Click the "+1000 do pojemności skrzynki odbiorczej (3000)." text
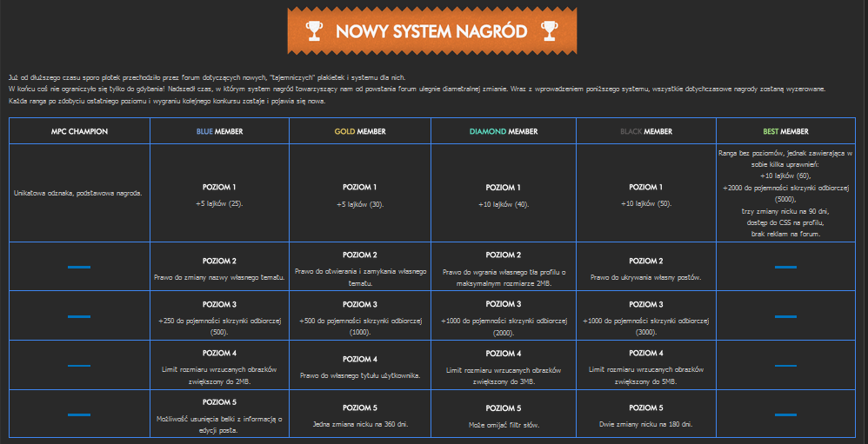Viewport: 868px width, 444px height. (646, 326)
